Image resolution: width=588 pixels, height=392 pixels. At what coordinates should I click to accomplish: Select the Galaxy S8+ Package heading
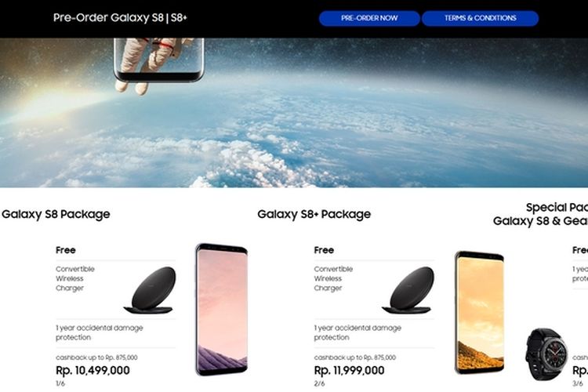pyautogui.click(x=314, y=214)
